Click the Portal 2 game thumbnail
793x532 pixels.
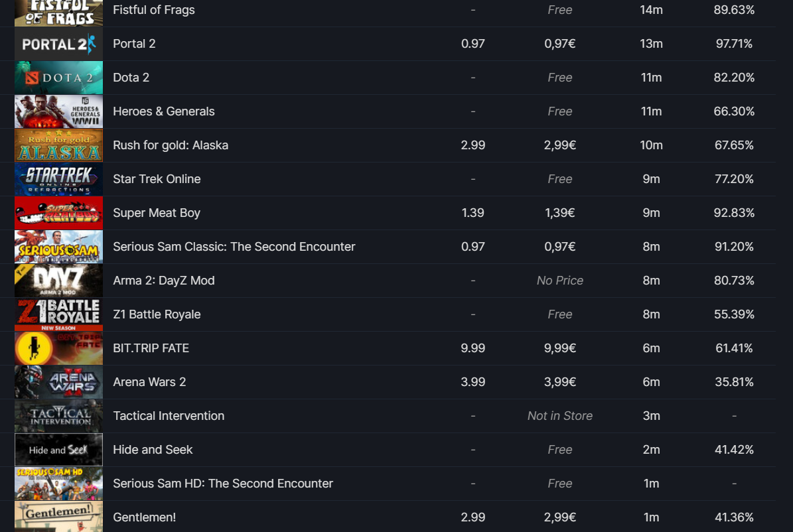58,44
